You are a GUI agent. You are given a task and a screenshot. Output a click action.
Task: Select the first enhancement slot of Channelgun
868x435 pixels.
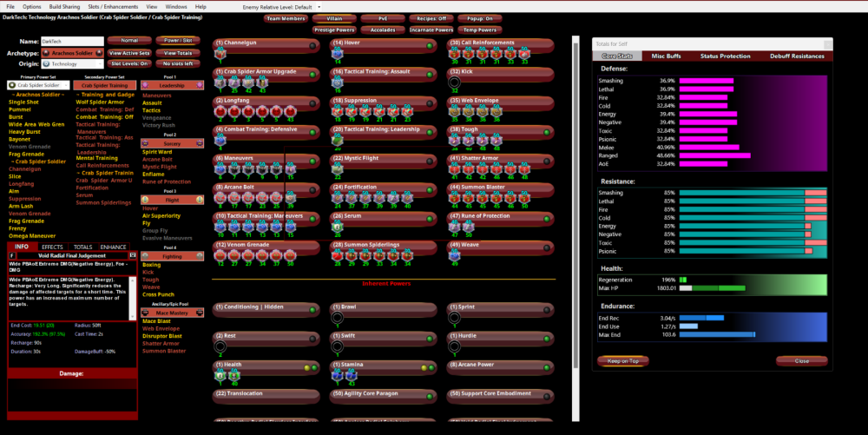click(x=220, y=54)
